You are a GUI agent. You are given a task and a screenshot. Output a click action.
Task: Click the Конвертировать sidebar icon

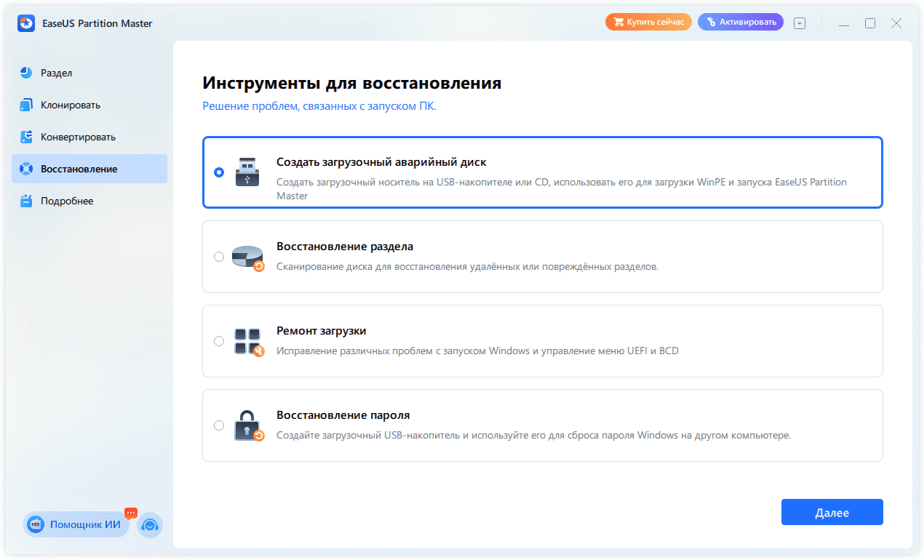(x=26, y=137)
